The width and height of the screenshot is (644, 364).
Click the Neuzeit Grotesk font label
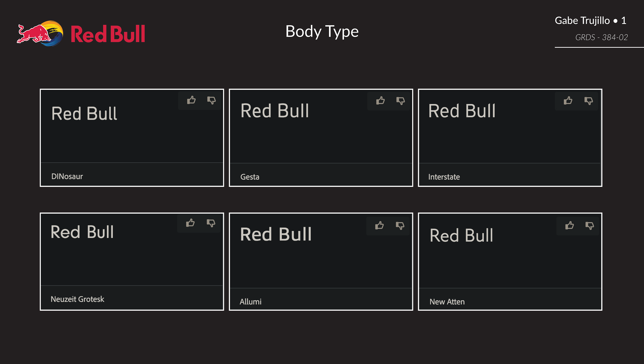77,299
